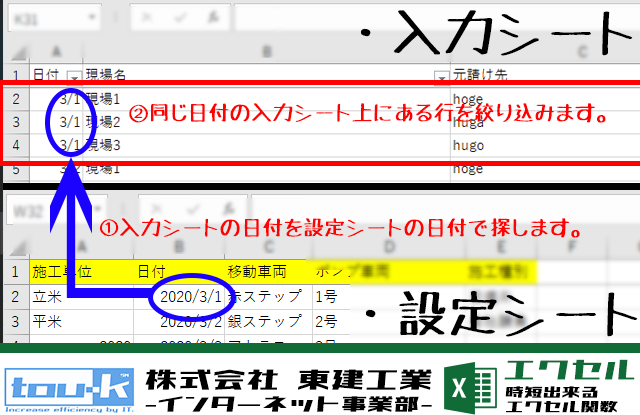
Task: Select column C header in the lower sheet
Action: (265, 246)
